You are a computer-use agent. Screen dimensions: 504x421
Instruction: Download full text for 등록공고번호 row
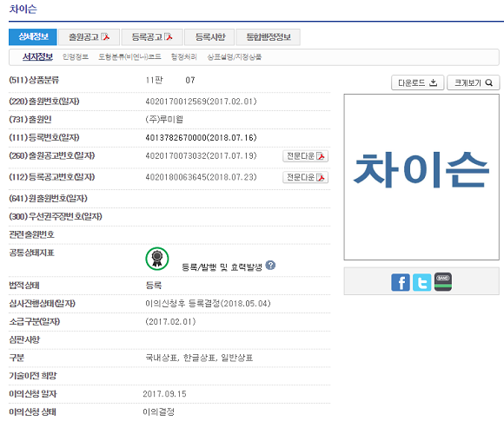coord(305,177)
